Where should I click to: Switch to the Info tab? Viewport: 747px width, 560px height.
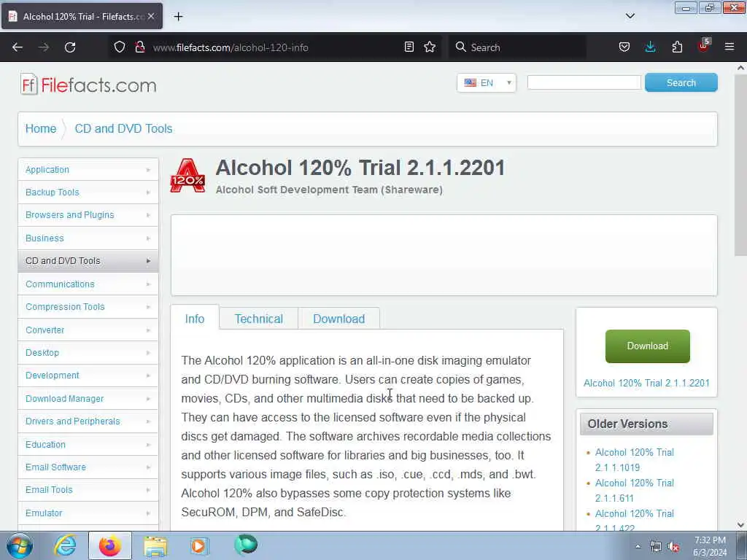coord(195,319)
